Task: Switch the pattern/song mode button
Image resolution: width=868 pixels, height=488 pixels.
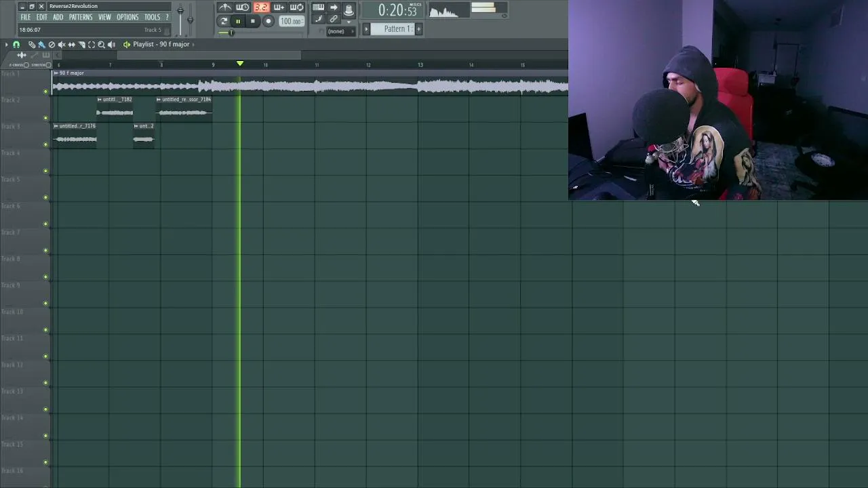Action: (x=224, y=21)
